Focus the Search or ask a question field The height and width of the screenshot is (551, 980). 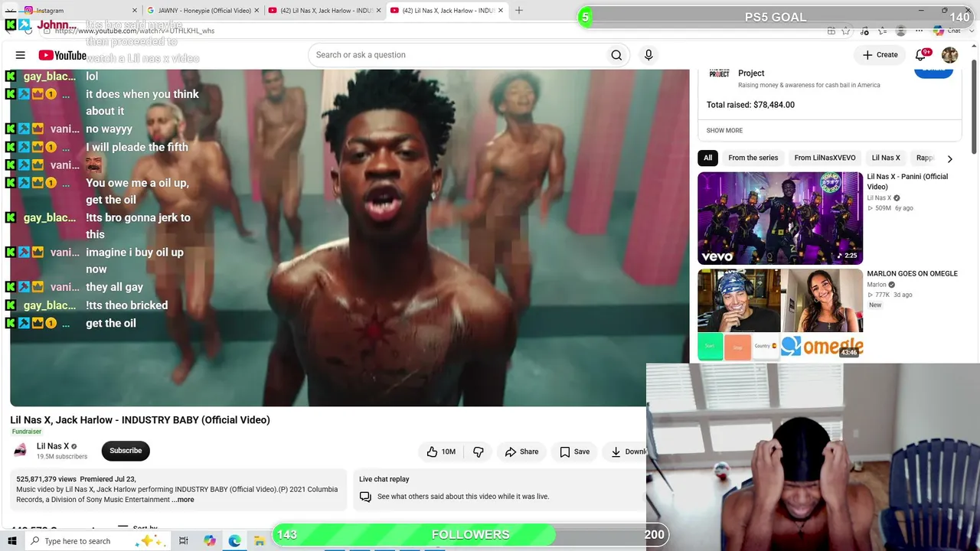point(456,55)
